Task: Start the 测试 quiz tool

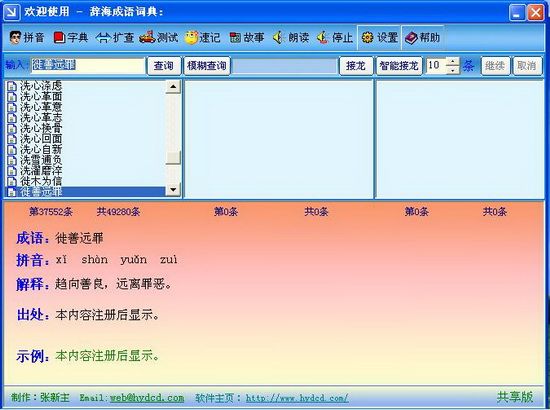Action: pyautogui.click(x=159, y=38)
